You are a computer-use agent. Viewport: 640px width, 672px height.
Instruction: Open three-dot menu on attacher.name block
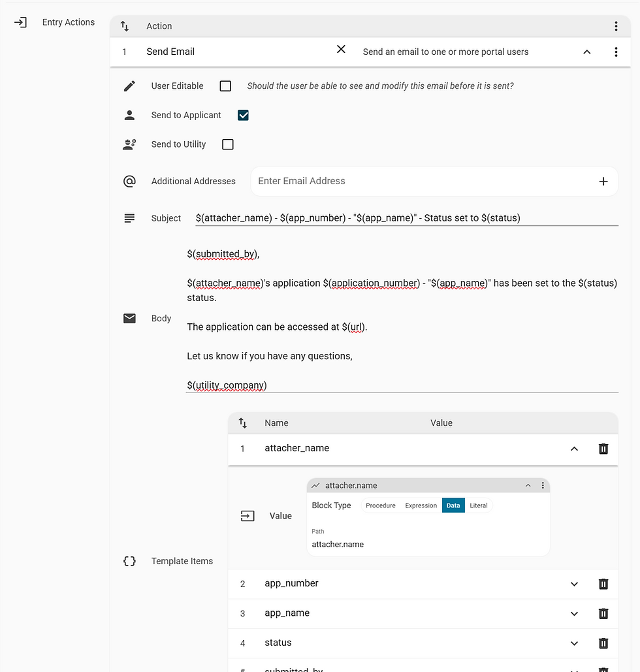coord(543,486)
